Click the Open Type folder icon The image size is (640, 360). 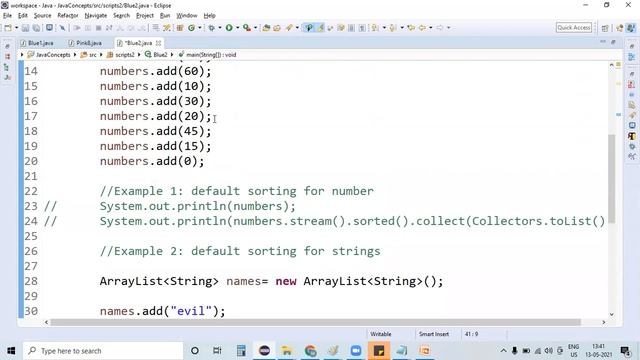[266, 28]
